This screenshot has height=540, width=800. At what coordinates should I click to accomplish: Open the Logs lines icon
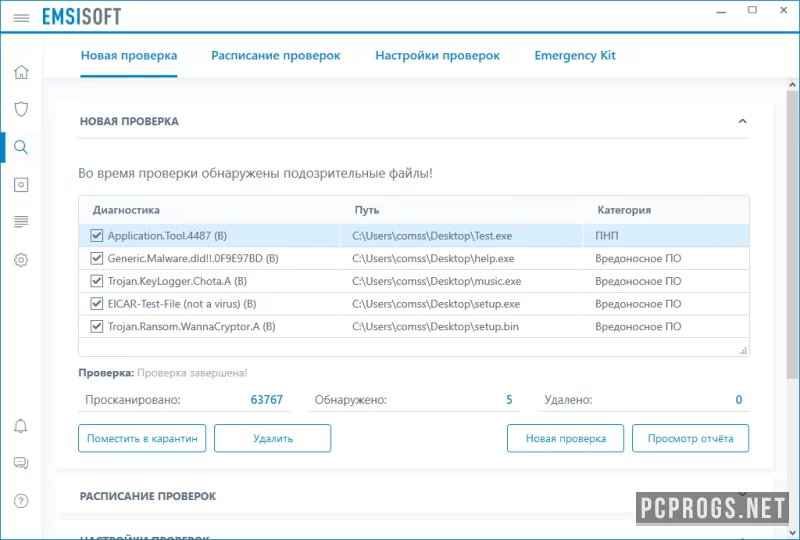21,222
